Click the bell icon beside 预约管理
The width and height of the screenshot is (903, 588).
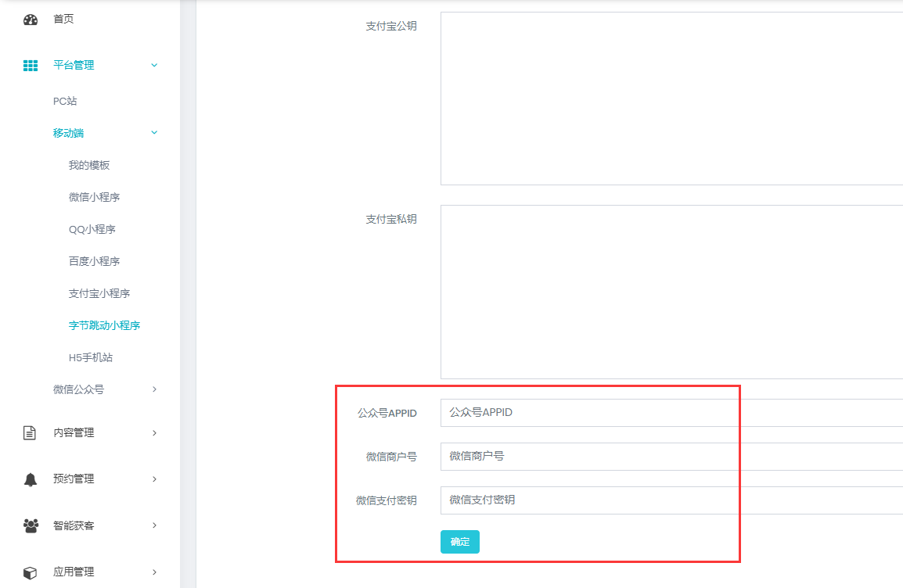31,479
